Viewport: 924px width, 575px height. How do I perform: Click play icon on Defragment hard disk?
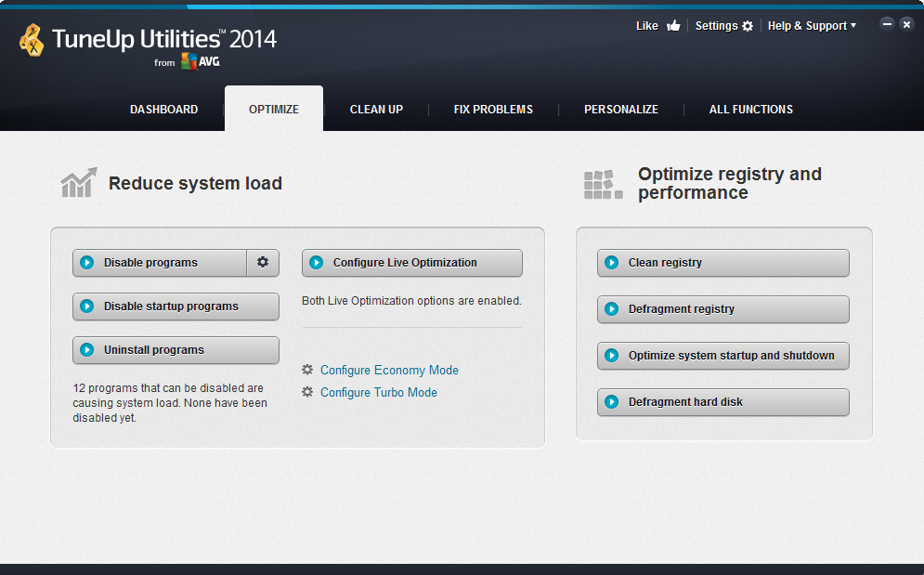point(612,401)
